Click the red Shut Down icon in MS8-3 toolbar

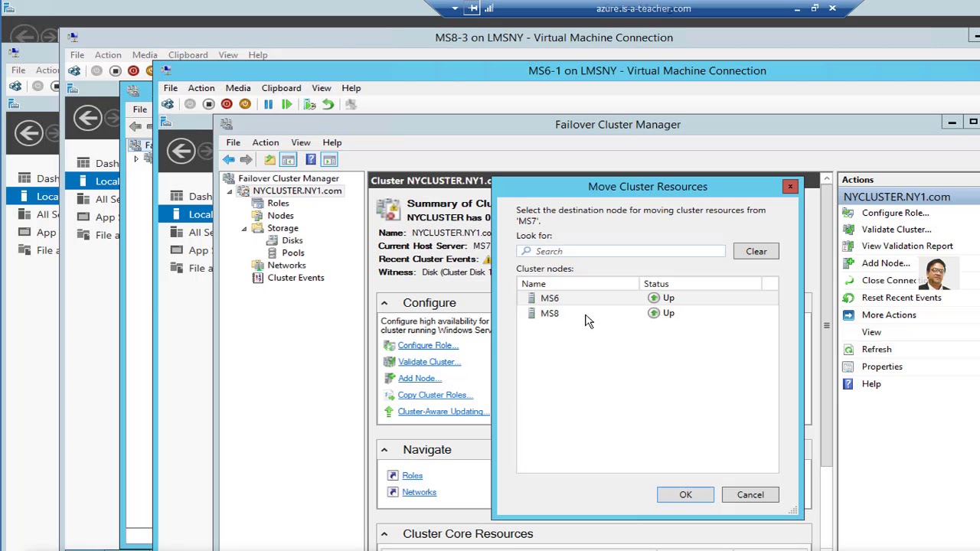(x=133, y=71)
